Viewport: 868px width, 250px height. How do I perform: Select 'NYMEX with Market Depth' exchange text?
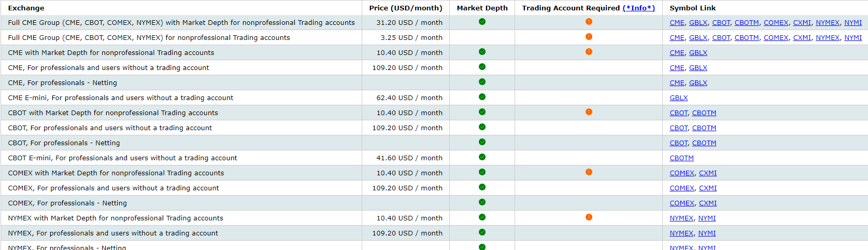(116, 218)
